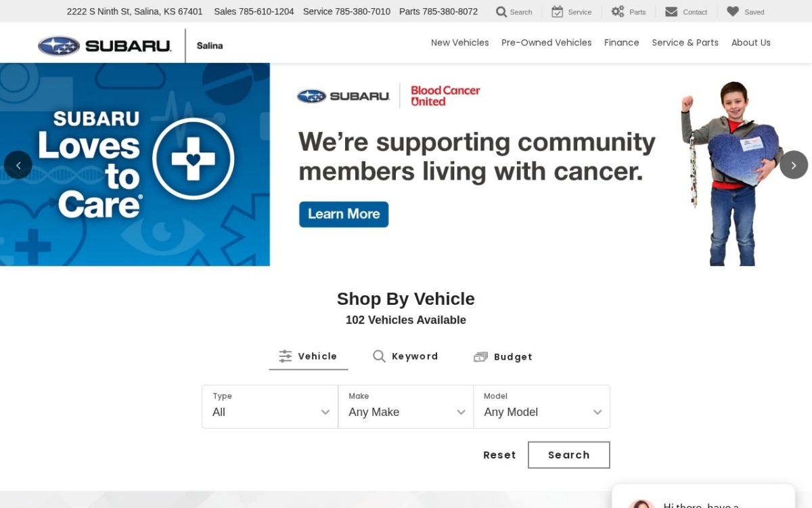Click the Vehicle tab's filter sliders icon
Image resolution: width=812 pixels, height=508 pixels.
[x=286, y=356]
